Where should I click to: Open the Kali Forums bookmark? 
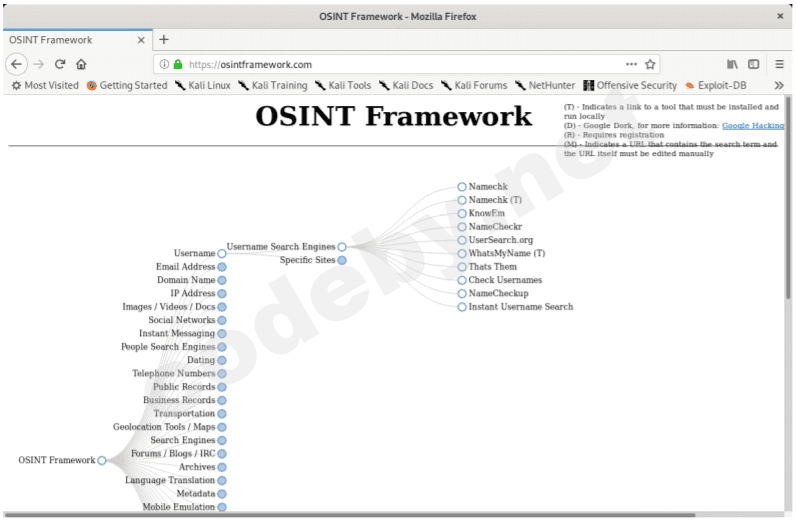pos(474,85)
